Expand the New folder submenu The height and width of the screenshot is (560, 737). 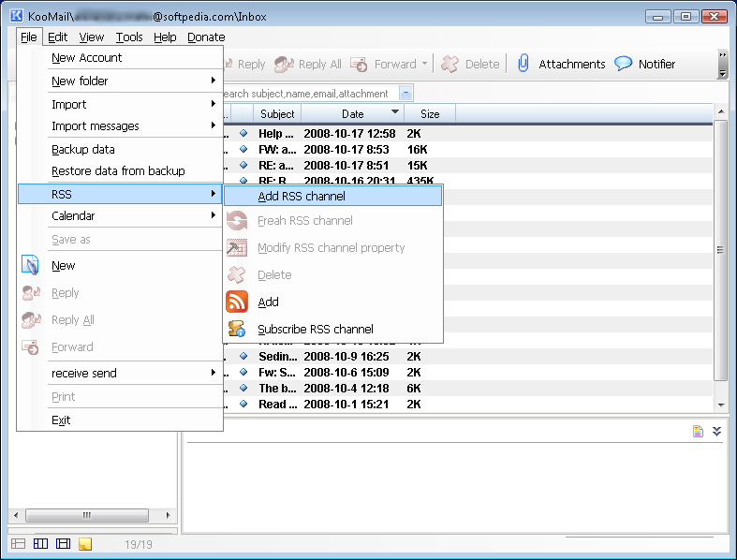[214, 81]
